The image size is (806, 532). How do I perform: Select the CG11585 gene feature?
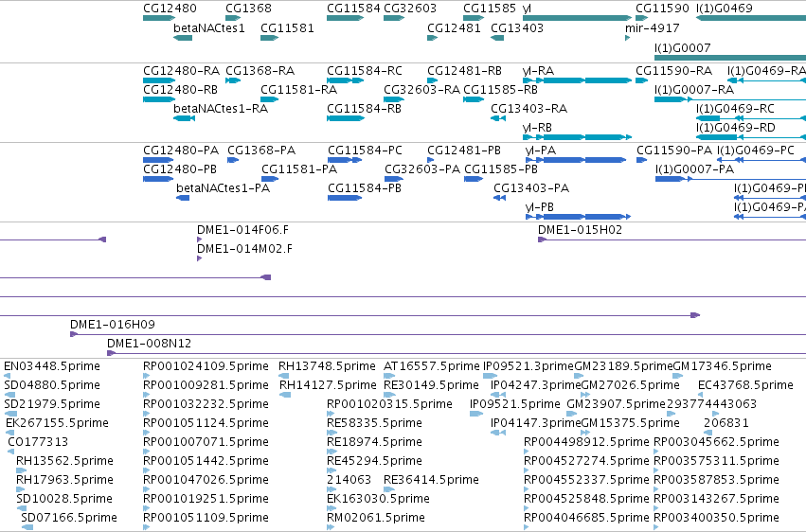pos(474,18)
